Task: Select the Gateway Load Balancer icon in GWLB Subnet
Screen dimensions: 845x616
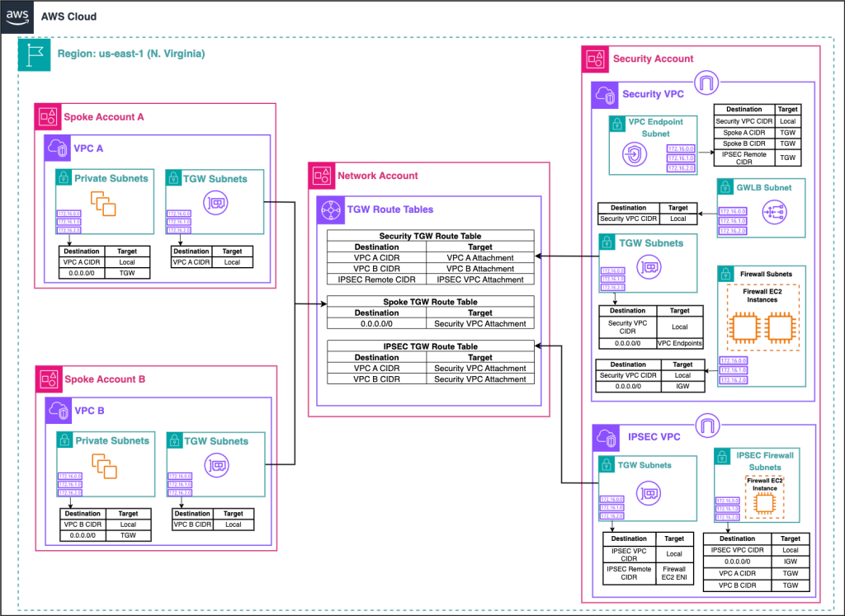Action: [774, 211]
